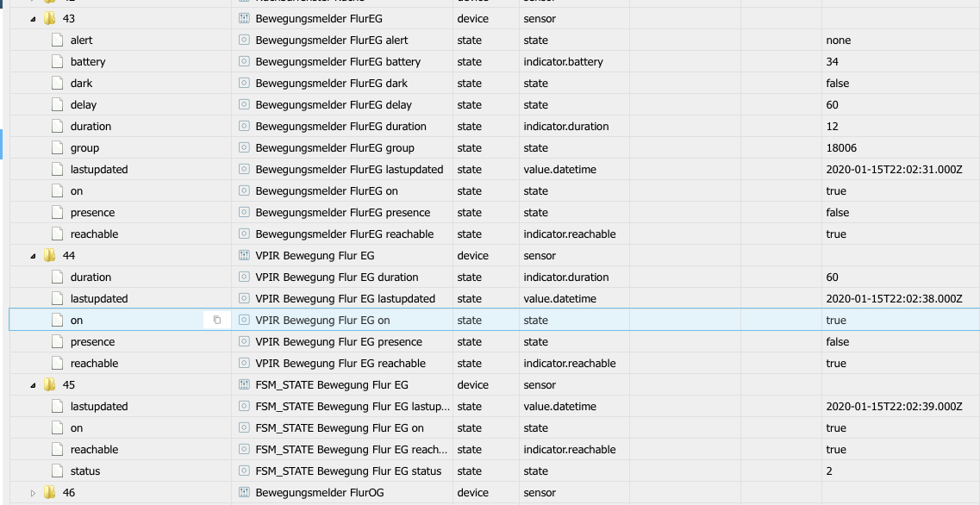The width and height of the screenshot is (980, 505).
Task: Click device icon beside Bewegungsmelder FlurOG
Action: point(244,492)
